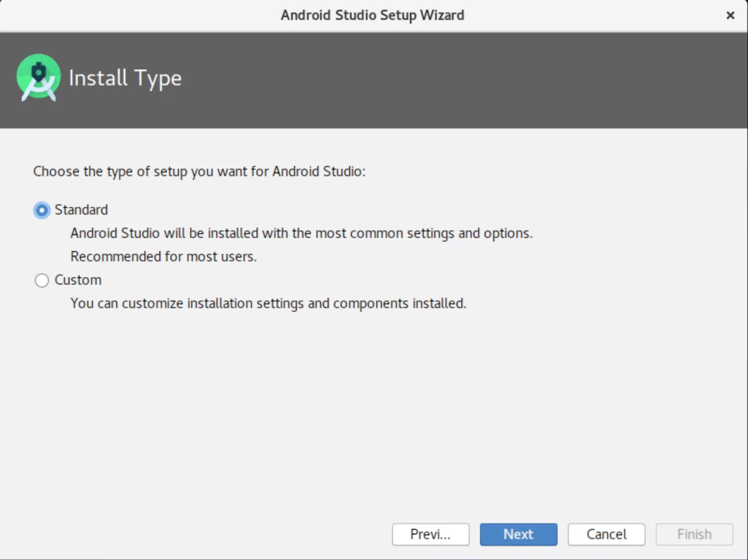The width and height of the screenshot is (748, 560).
Task: Click 'Android Studio will be installed' description line
Action: [x=302, y=234]
